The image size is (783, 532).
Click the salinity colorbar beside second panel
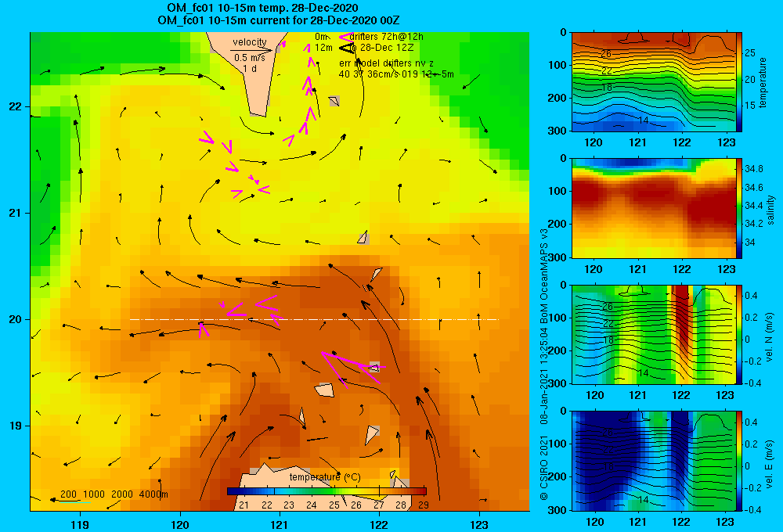[x=739, y=208]
